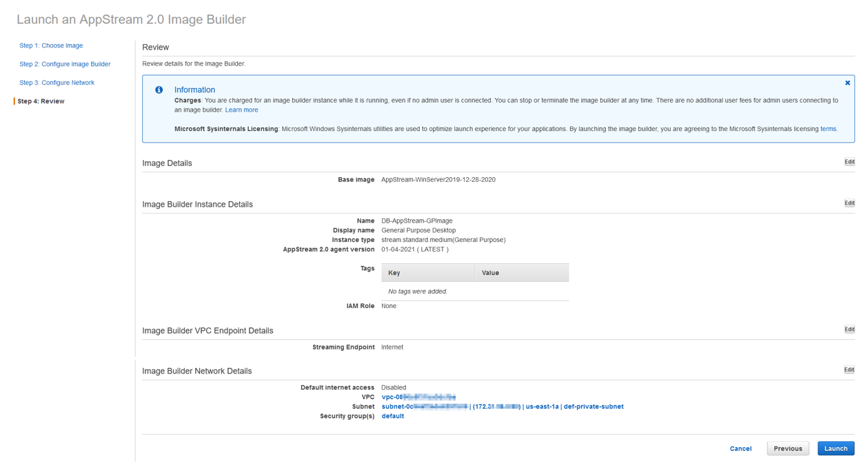Screen dimensions: 868x470
Task: Click the Launch button
Action: (x=836, y=448)
